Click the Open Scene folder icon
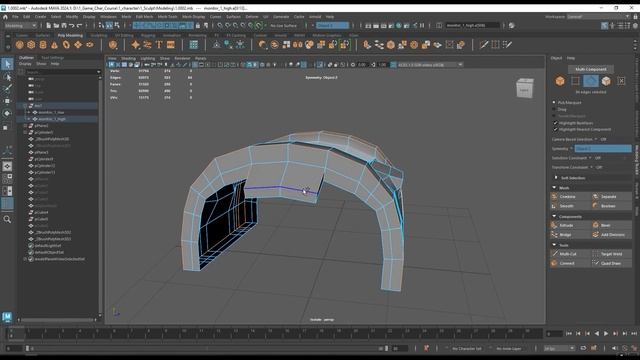 click(56, 26)
